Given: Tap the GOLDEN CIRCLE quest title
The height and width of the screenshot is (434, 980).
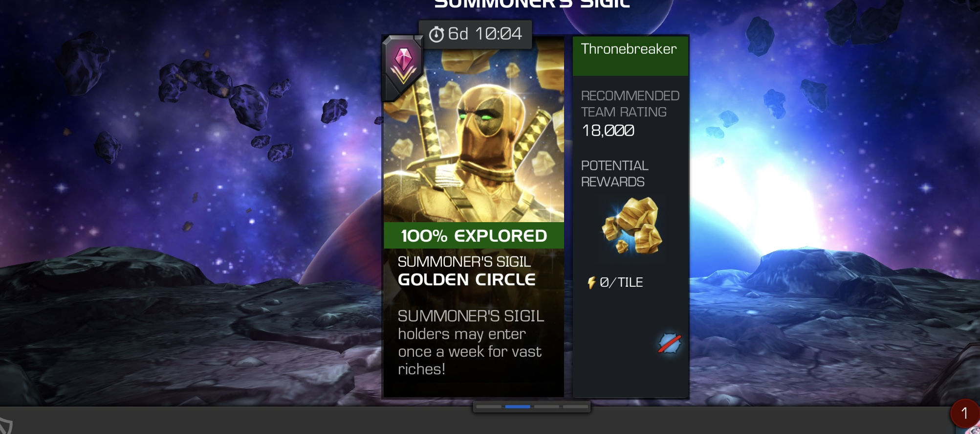Looking at the screenshot, I should (x=467, y=280).
